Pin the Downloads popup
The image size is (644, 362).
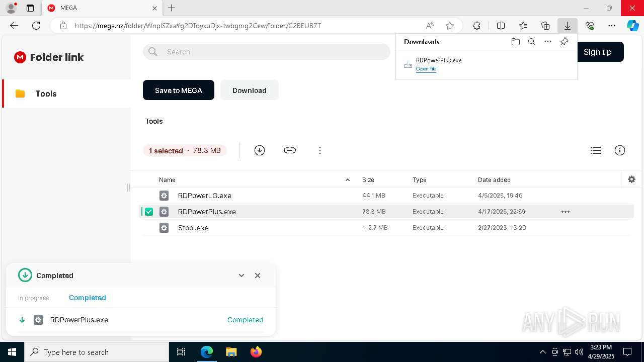tap(564, 42)
